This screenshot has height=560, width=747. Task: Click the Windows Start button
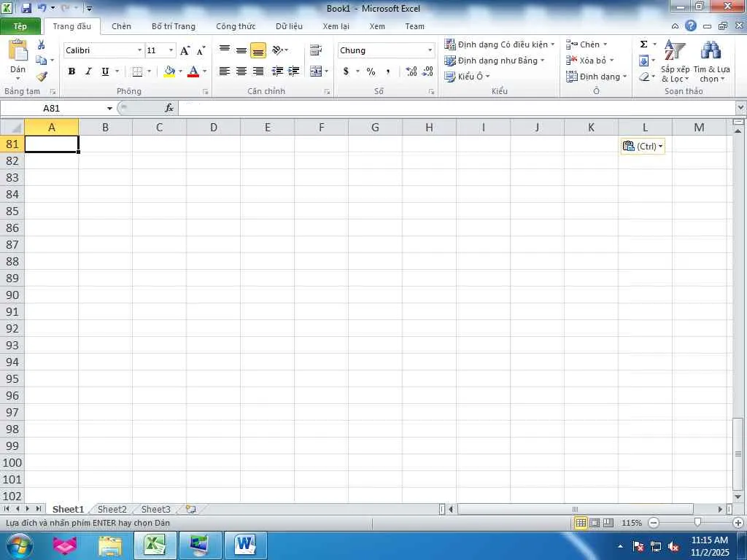pyautogui.click(x=18, y=545)
